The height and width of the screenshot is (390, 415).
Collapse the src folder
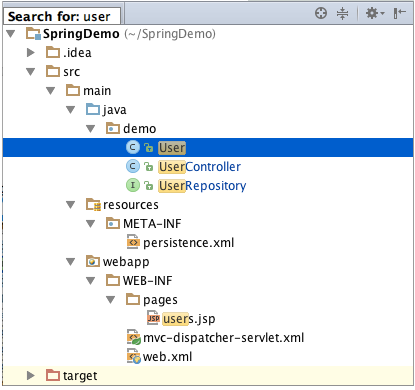(x=31, y=72)
